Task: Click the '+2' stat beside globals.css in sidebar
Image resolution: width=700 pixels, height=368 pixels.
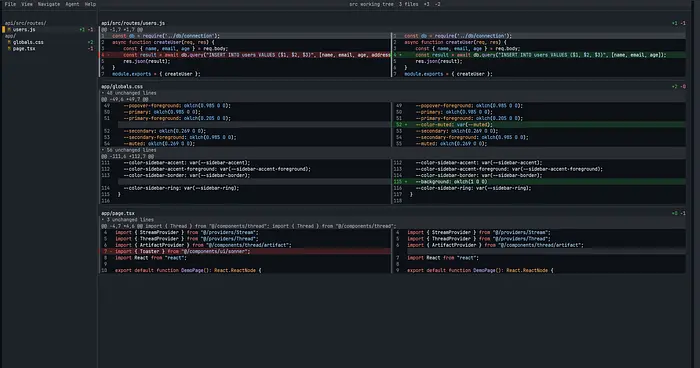Action: [91, 42]
